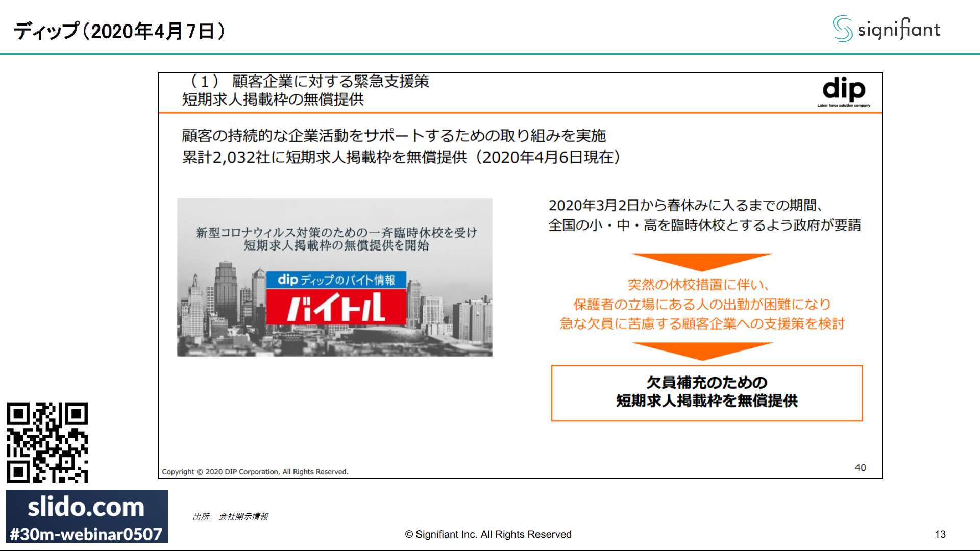Click the heading 顧客企業に対する緊急支援策

(x=330, y=82)
